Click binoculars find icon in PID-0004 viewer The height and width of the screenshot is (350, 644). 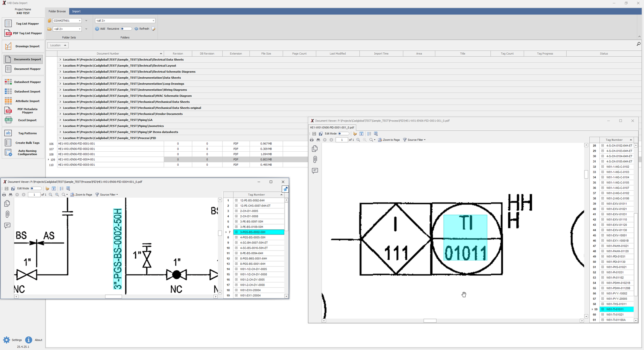click(10, 195)
